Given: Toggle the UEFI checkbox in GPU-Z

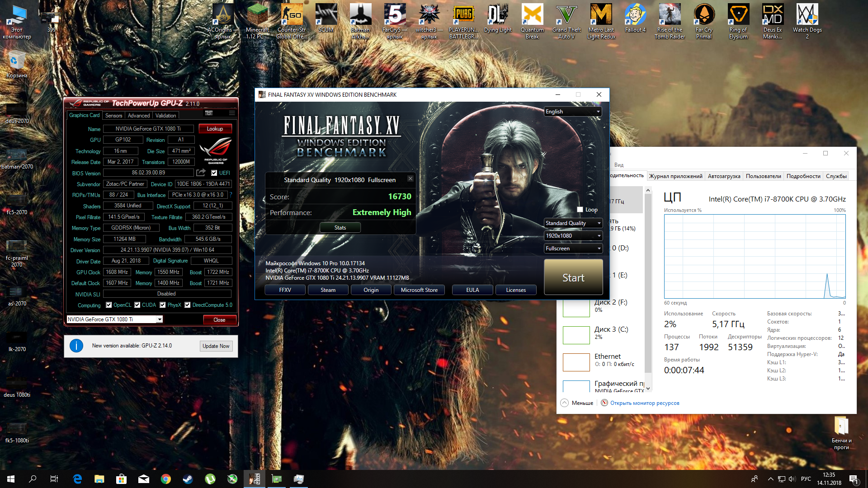Looking at the screenshot, I should [x=214, y=173].
